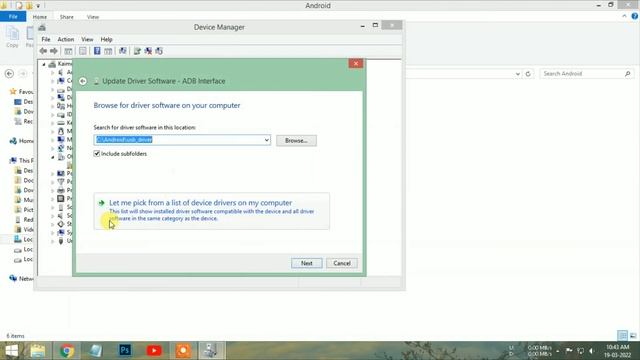Click the '6 items' status bar text
Image resolution: width=640 pixels, height=360 pixels.
tap(16, 336)
